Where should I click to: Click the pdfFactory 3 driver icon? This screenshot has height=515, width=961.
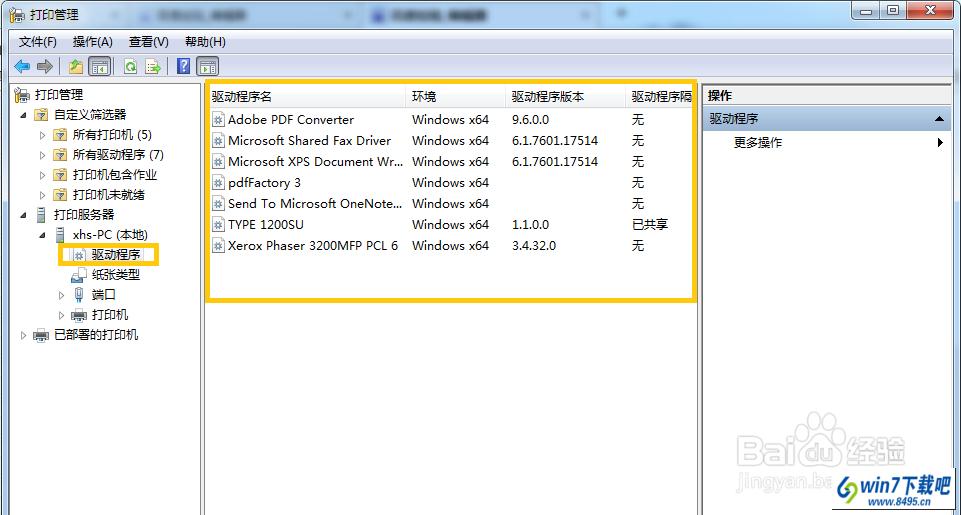[218, 183]
